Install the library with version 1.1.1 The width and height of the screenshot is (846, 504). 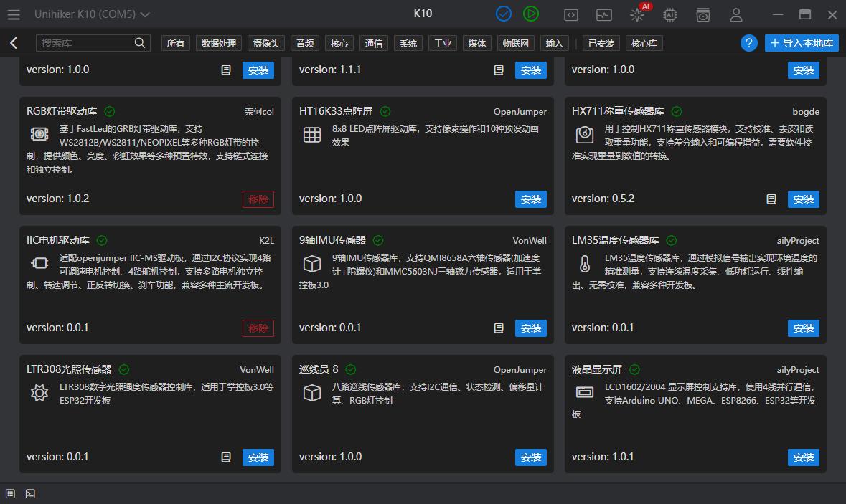pyautogui.click(x=531, y=70)
